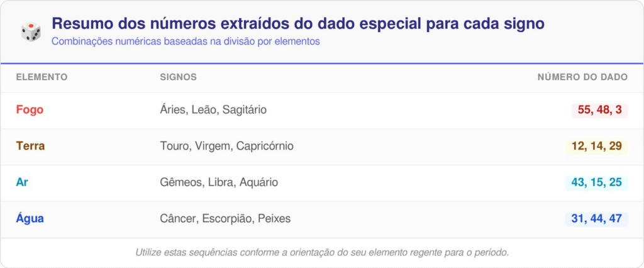Click the NÚMERO DO DADO column header

[x=582, y=77]
